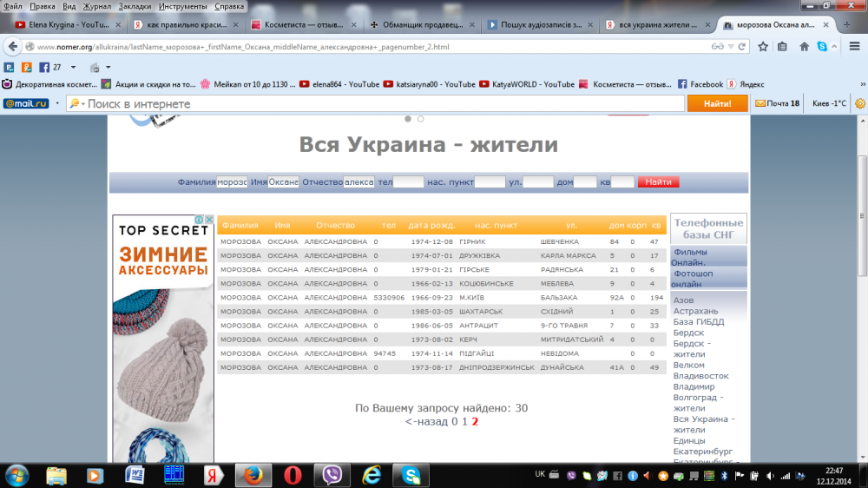This screenshot has width=868, height=488.
Task: Switch to the Elena Krygina YouTube tab
Action: 61,25
